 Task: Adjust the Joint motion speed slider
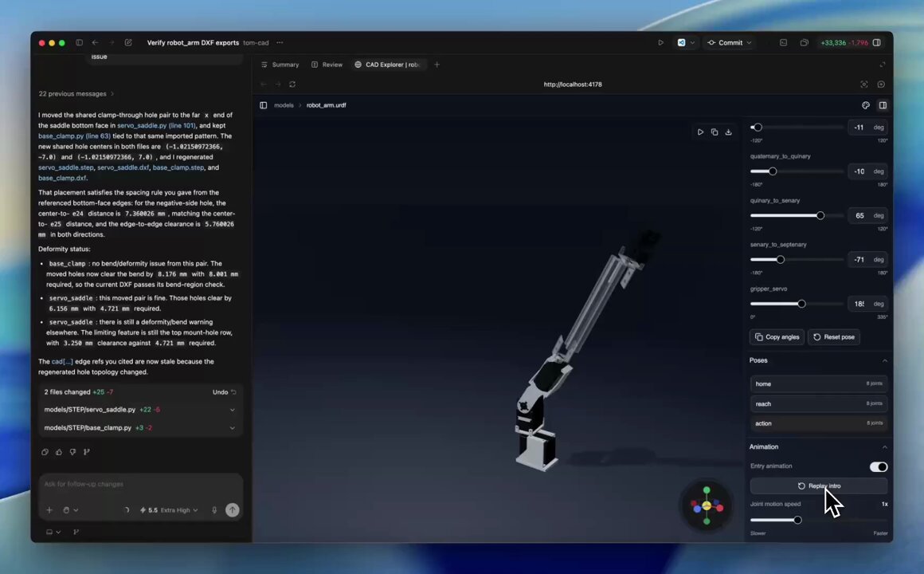pyautogui.click(x=819, y=520)
